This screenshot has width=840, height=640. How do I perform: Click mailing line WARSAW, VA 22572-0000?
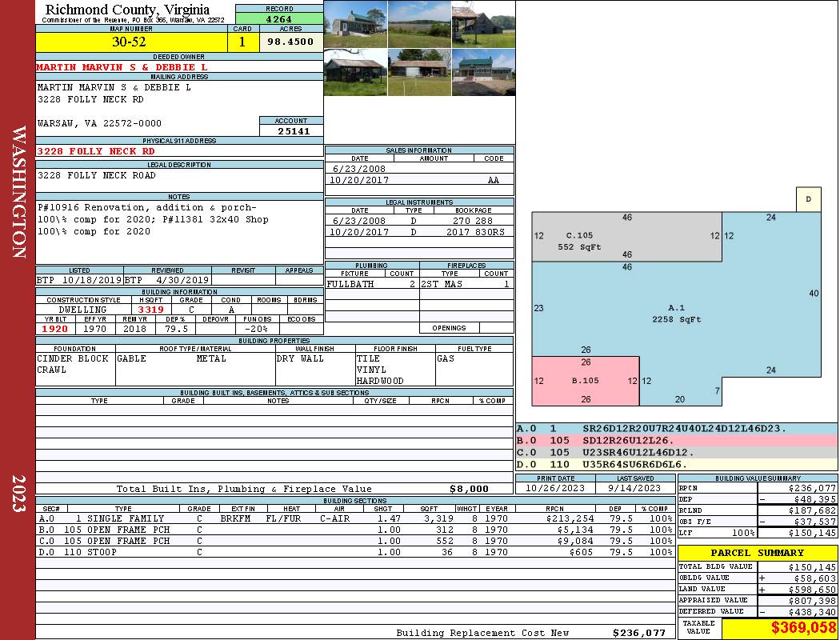pyautogui.click(x=99, y=123)
